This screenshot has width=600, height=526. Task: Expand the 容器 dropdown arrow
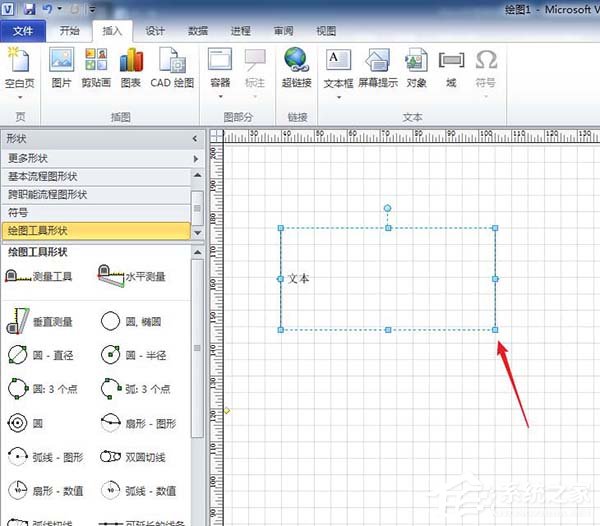(220, 97)
